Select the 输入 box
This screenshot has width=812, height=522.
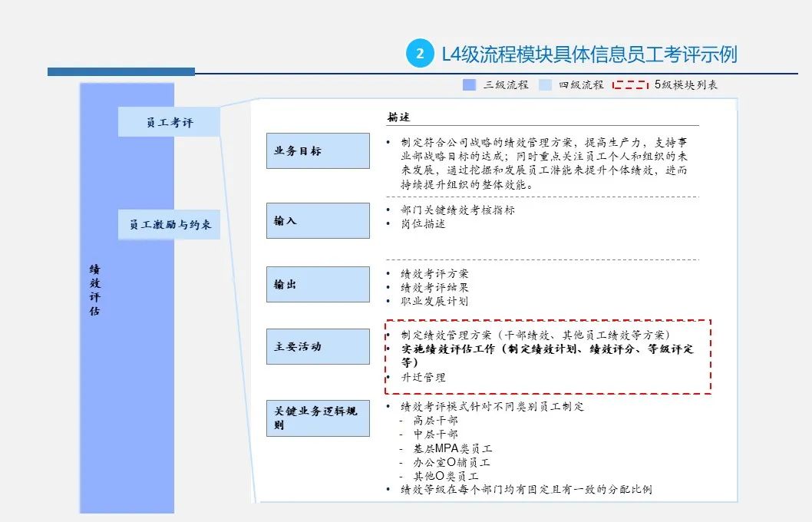[x=318, y=220]
